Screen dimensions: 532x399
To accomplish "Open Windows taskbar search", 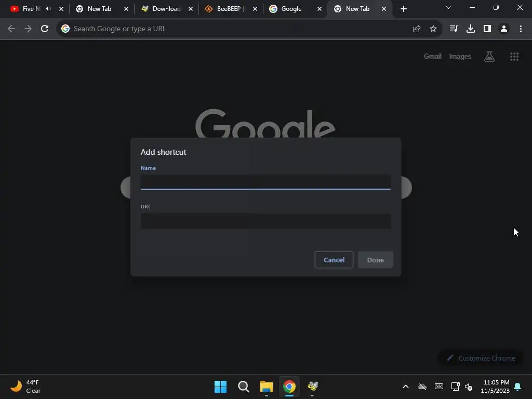I will coord(243,387).
